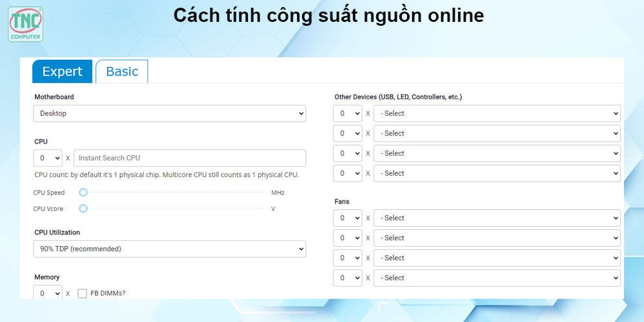Open fourth Fans Select dropdown
The height and width of the screenshot is (322, 644).
(x=497, y=278)
